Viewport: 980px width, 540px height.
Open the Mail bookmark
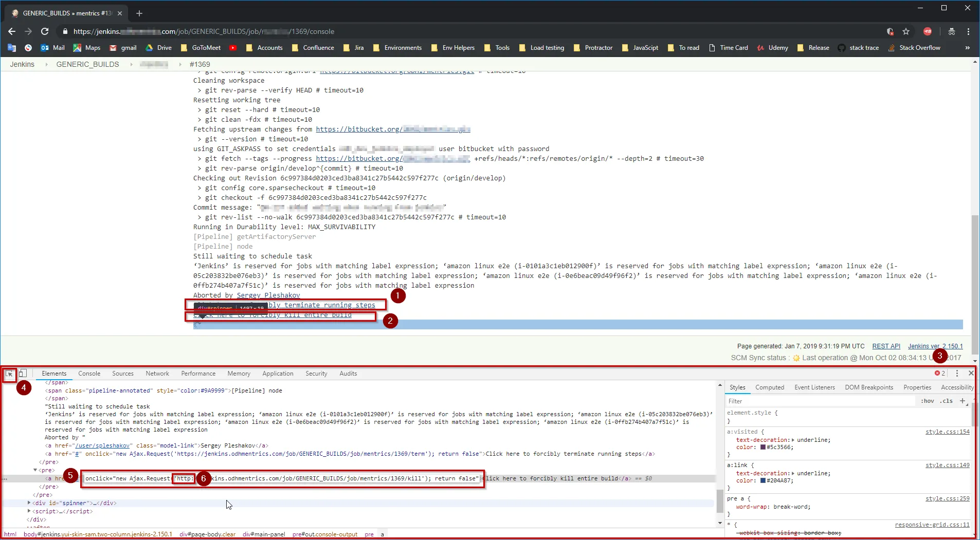tap(52, 48)
